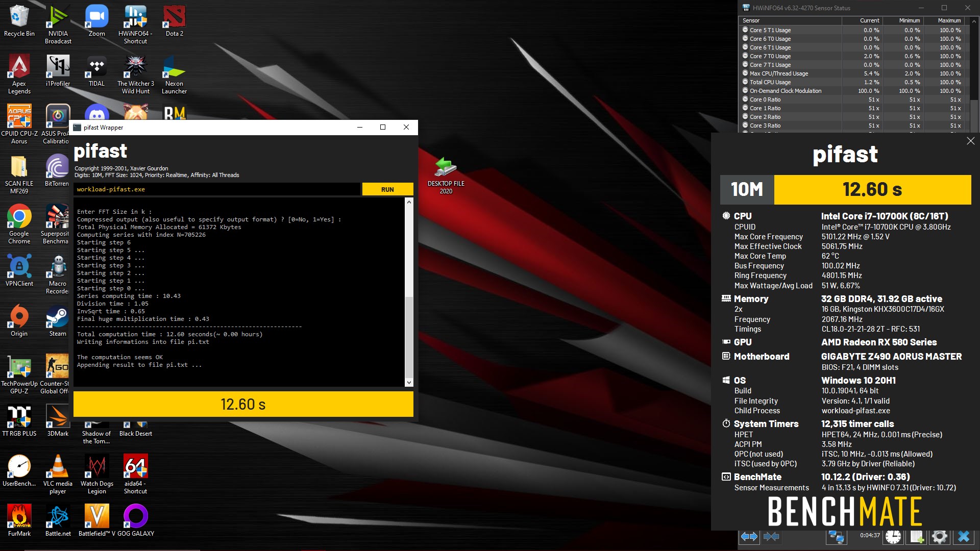This screenshot has height=551, width=980.
Task: Open aida64 Shortcut desktop icon
Action: pyautogui.click(x=135, y=474)
